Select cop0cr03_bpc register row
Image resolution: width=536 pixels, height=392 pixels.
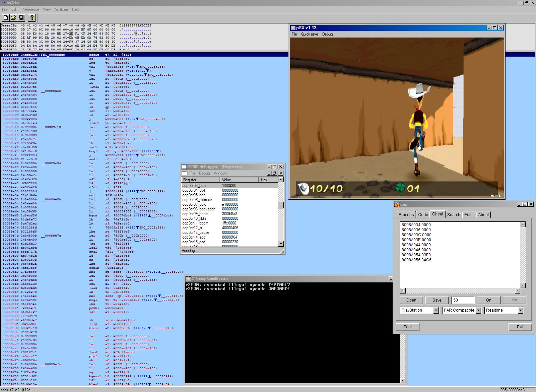tap(229, 186)
